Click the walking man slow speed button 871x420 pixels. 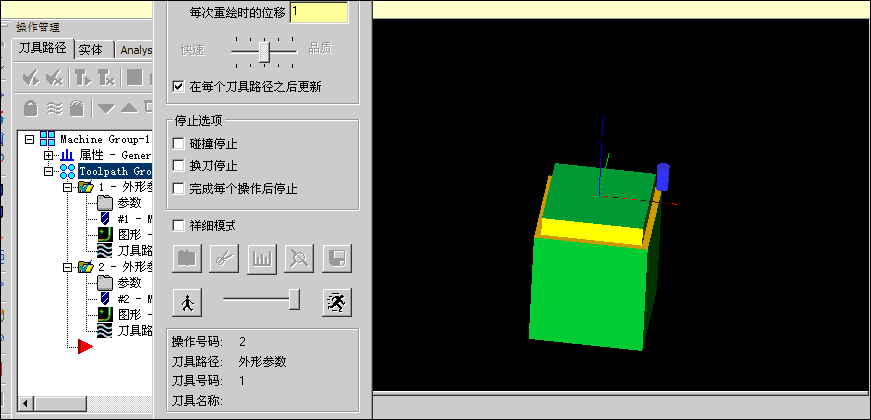click(187, 303)
